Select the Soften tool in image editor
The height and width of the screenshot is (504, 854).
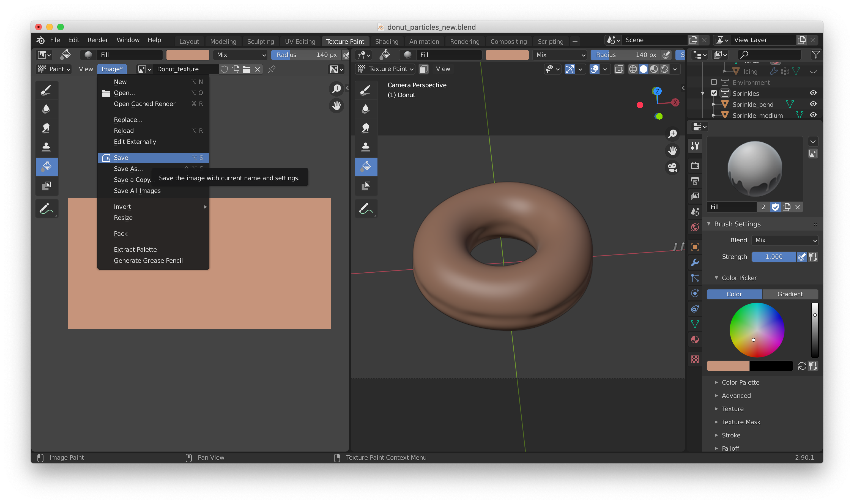[x=46, y=109]
